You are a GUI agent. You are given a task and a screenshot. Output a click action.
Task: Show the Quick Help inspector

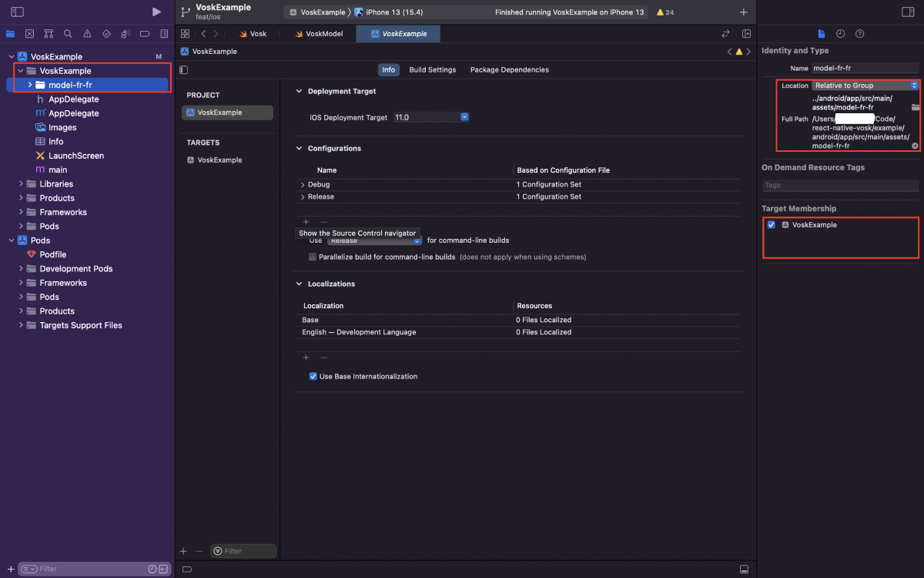(x=859, y=34)
